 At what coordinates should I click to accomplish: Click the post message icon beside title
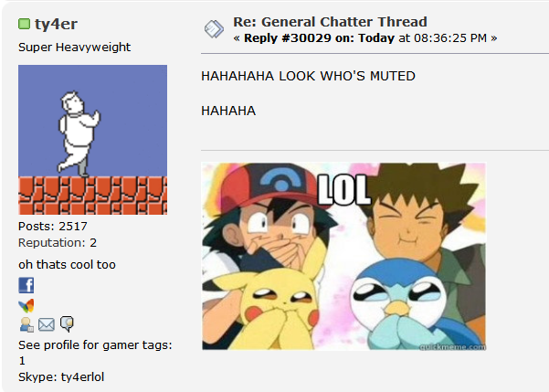click(x=214, y=29)
